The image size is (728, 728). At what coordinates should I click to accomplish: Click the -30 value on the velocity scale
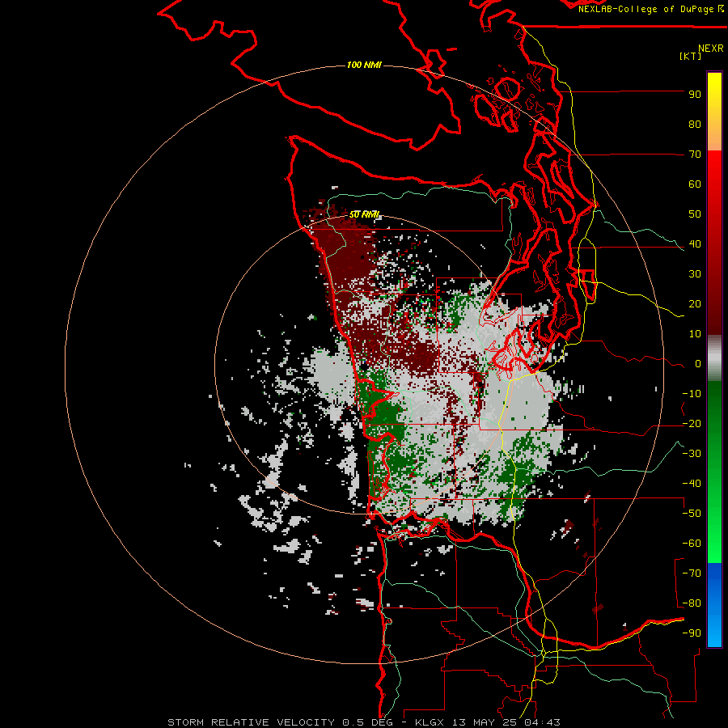point(692,454)
